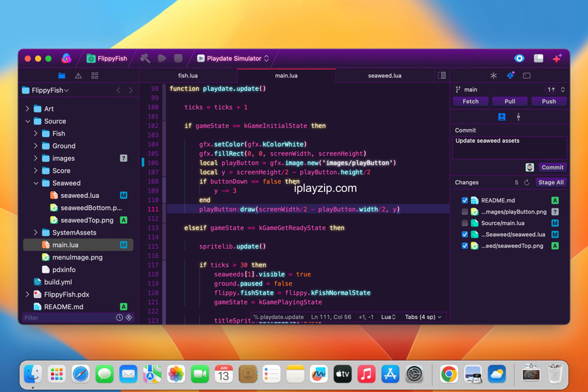The height and width of the screenshot is (392, 588).
Task: Expand the images folder
Action: tap(36, 158)
